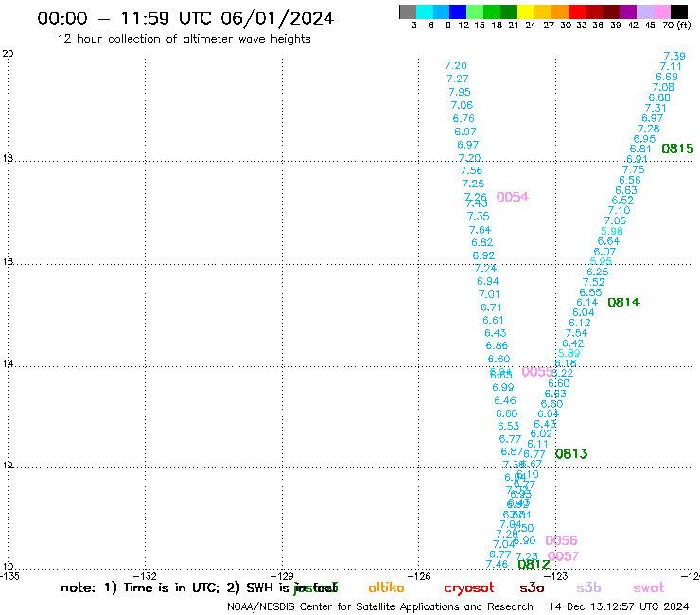Select the wave value 6.86
This screenshot has width=700, height=615.
pyautogui.click(x=497, y=345)
